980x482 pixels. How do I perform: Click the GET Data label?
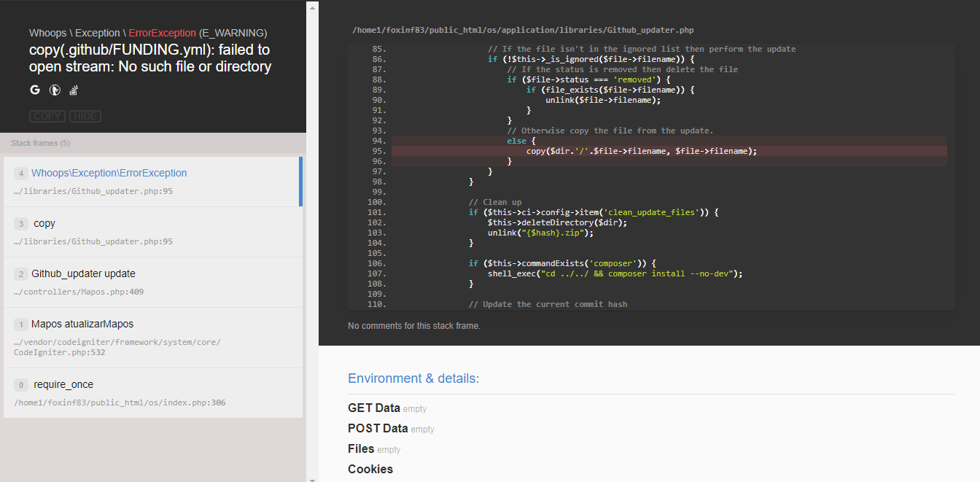point(374,408)
